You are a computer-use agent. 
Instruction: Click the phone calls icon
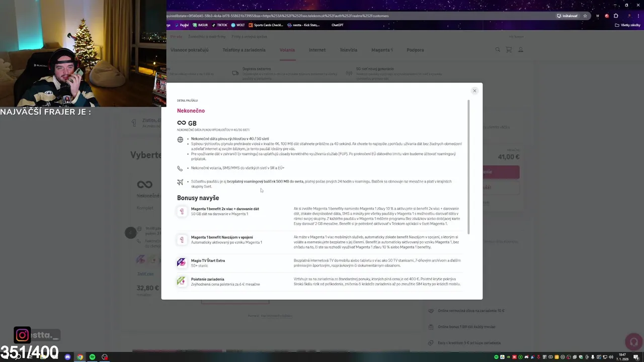[x=180, y=168]
